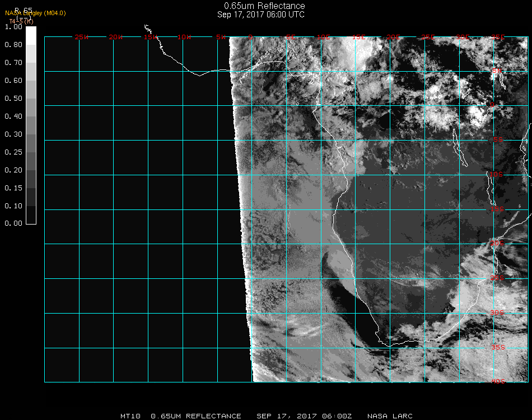532x420 pixels.
Task: Click the 0.70 colorbar value
Action: coord(13,63)
